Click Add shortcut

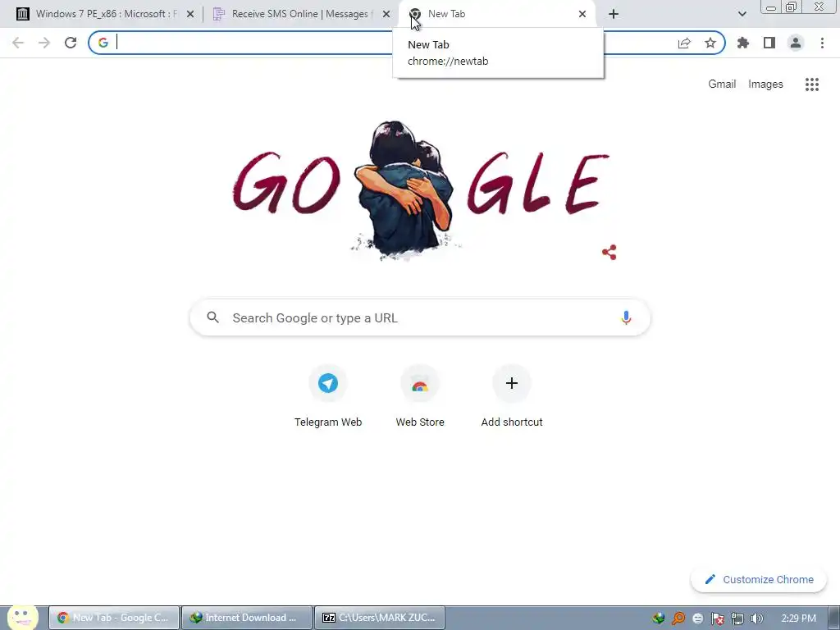coord(512,396)
